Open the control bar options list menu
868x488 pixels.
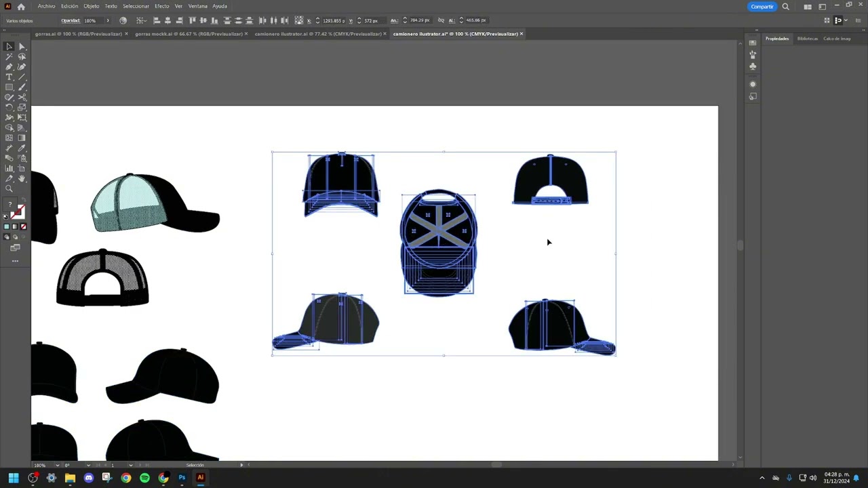858,20
